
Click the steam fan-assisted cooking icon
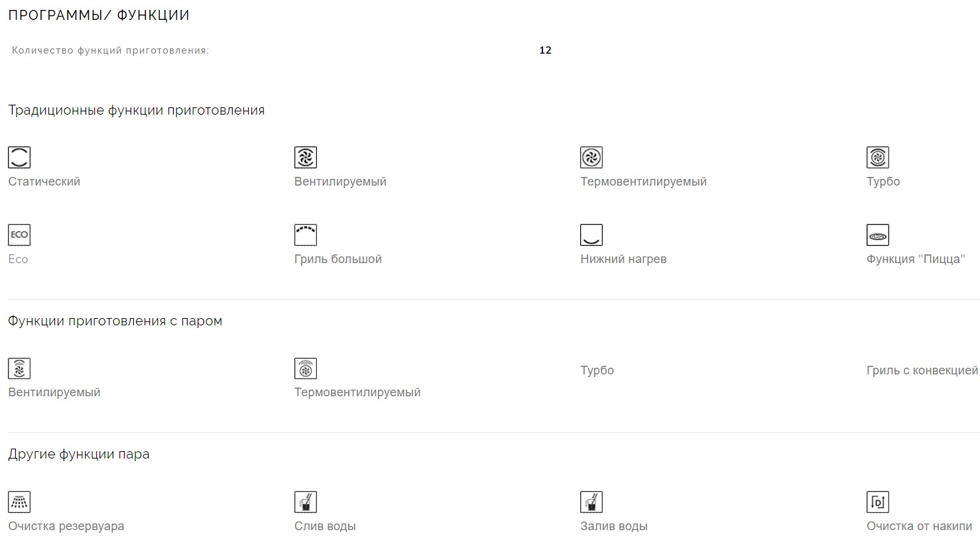[19, 368]
